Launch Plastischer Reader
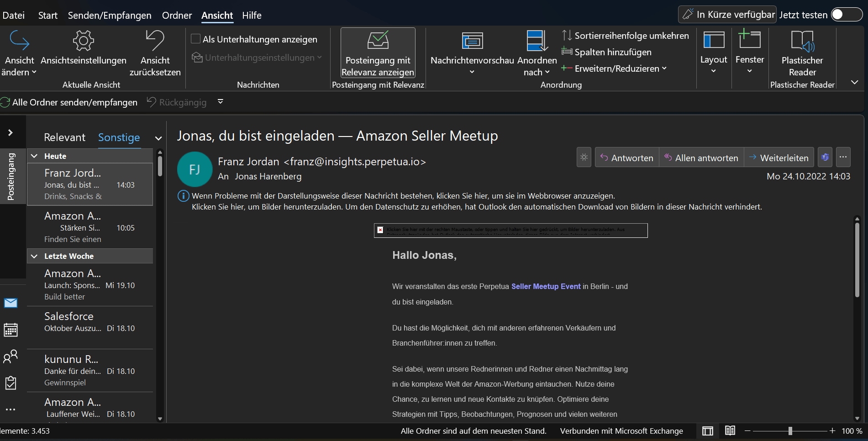Screen dimensions: 868x441 click(x=802, y=53)
